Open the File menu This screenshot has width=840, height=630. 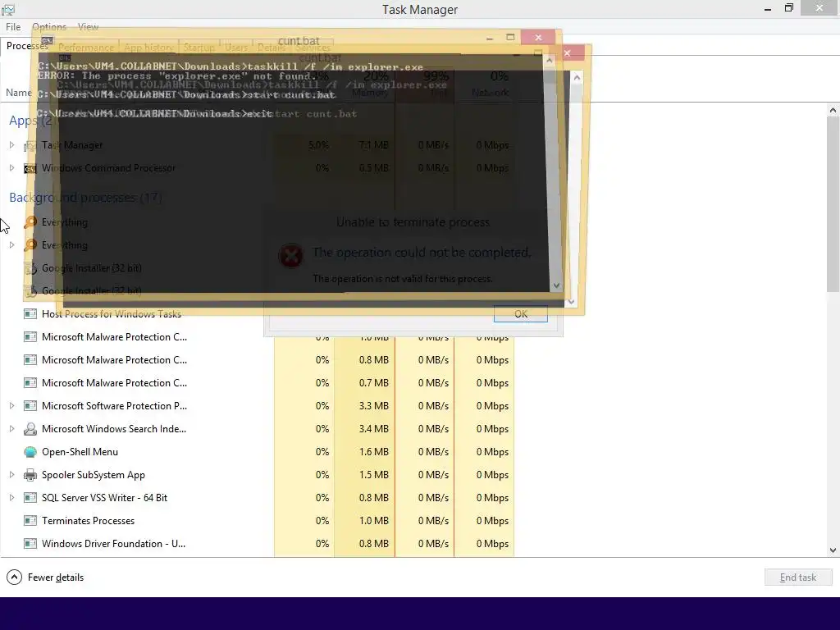tap(13, 27)
